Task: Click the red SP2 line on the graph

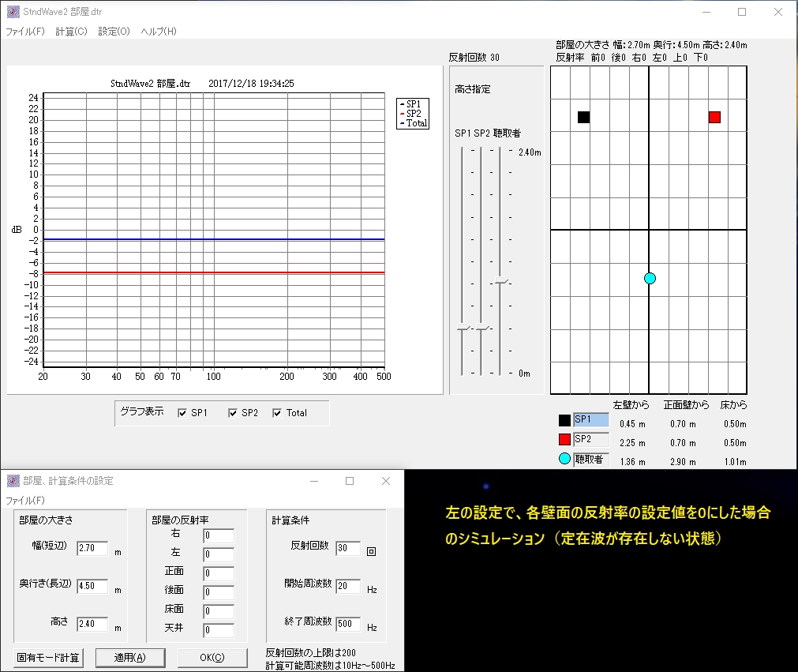Action: point(214,272)
